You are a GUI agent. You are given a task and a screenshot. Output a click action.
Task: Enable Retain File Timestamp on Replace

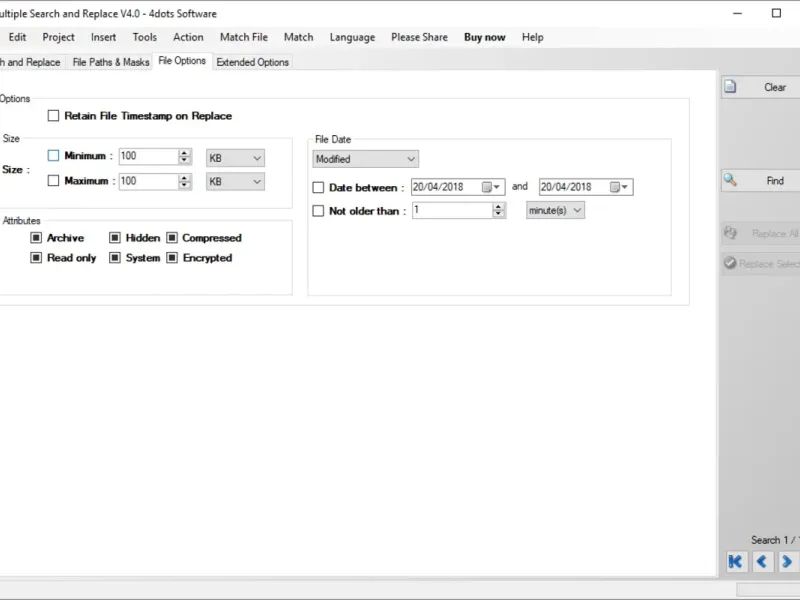[53, 116]
